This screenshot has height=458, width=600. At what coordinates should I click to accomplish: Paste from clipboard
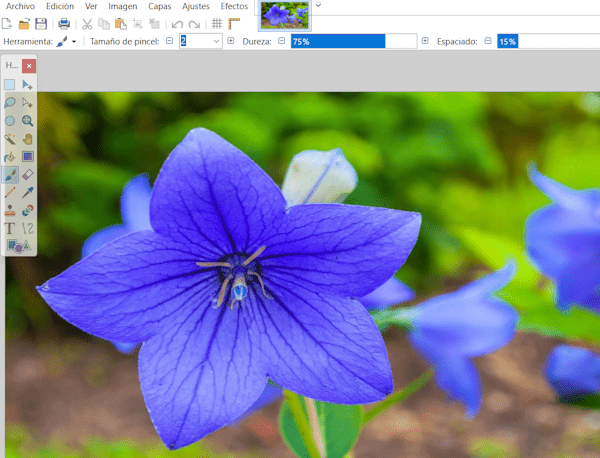click(121, 24)
